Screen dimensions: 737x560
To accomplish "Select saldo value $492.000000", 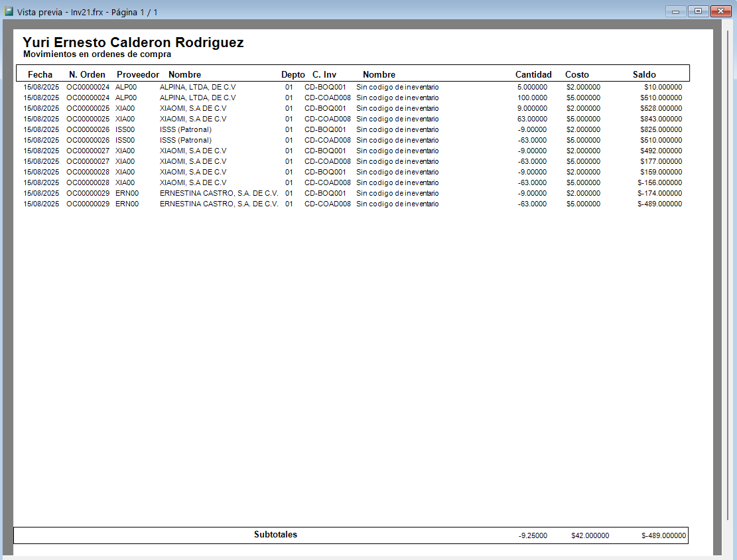I will coord(661,151).
